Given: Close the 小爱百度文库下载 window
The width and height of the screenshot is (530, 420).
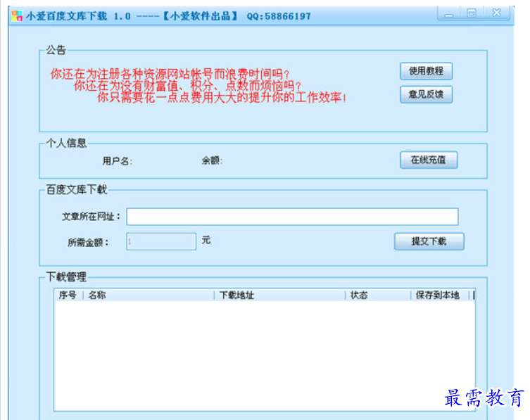Looking at the screenshot, I should [496, 13].
